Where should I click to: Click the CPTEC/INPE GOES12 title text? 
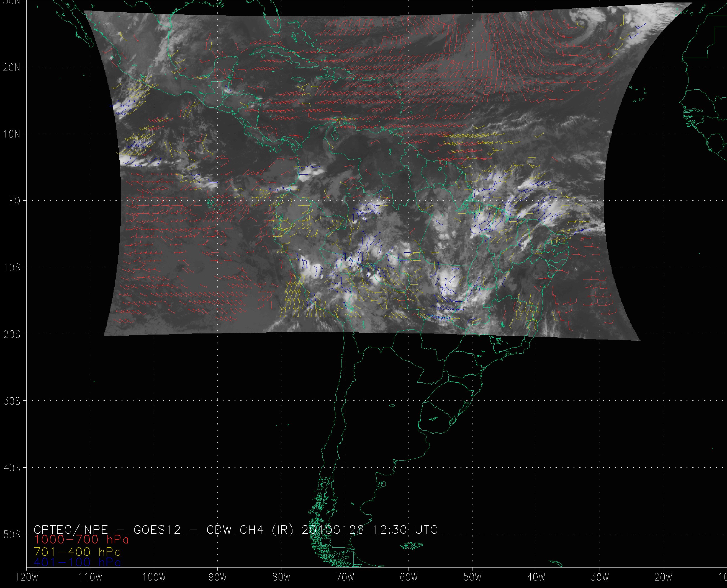(108, 529)
